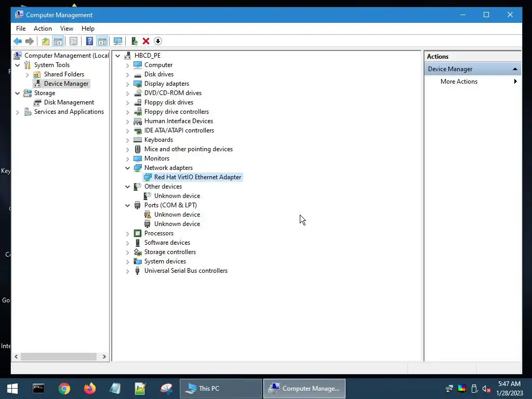Click the muted volume tray icon

(x=486, y=389)
